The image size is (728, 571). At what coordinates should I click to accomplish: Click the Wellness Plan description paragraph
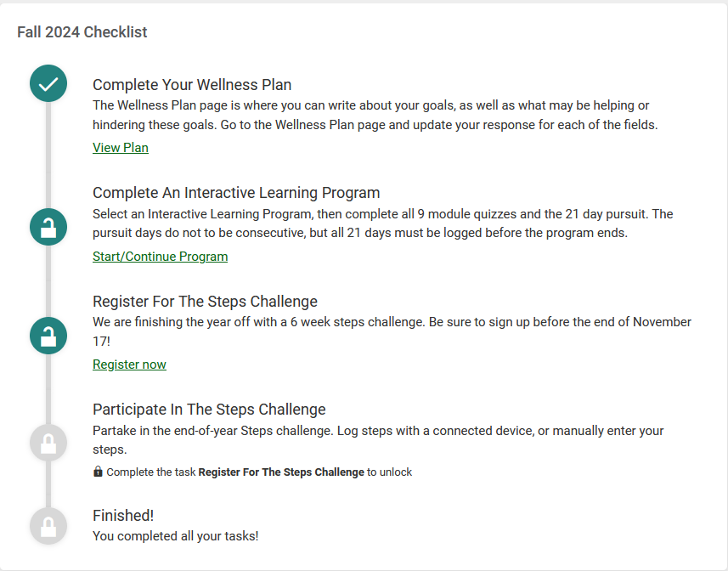374,115
